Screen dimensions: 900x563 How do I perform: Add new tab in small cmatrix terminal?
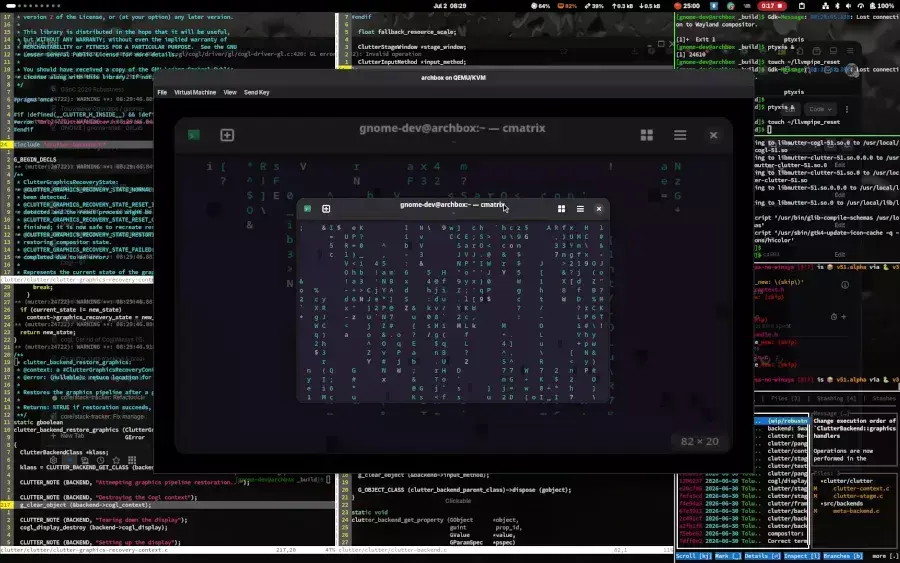[326, 209]
